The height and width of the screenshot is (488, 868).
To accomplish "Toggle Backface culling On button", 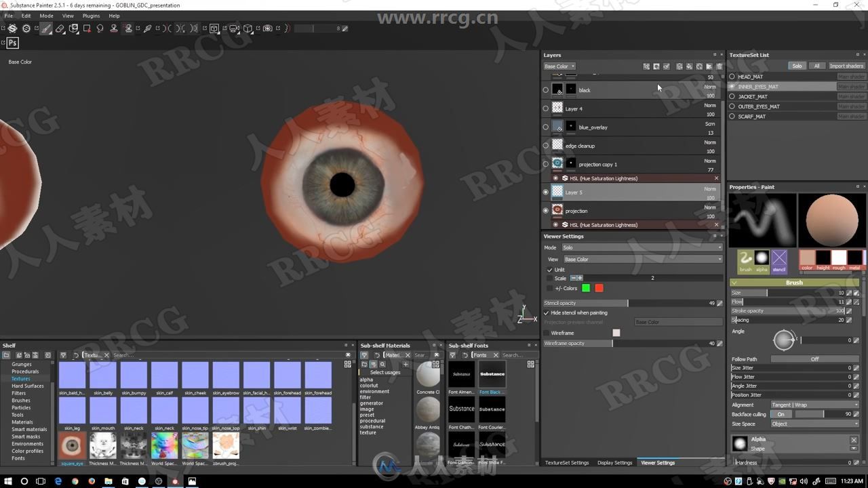I will point(781,414).
